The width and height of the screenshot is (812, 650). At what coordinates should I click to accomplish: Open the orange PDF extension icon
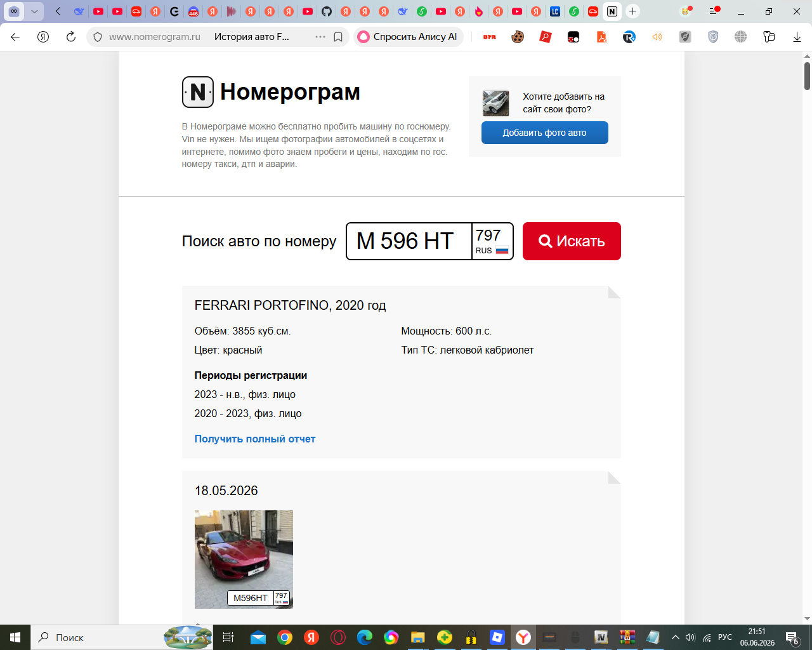point(601,37)
